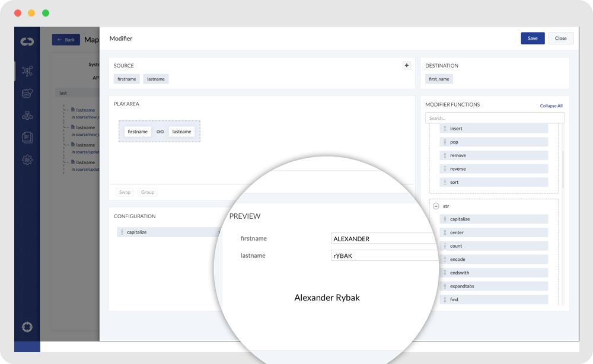Select the first lastname node in the tree

[85, 110]
